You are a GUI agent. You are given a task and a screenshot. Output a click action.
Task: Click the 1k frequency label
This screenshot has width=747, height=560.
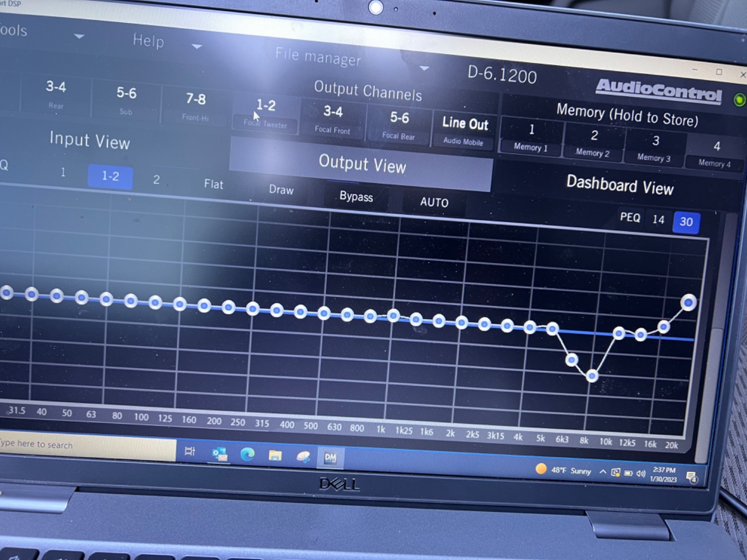point(381,429)
